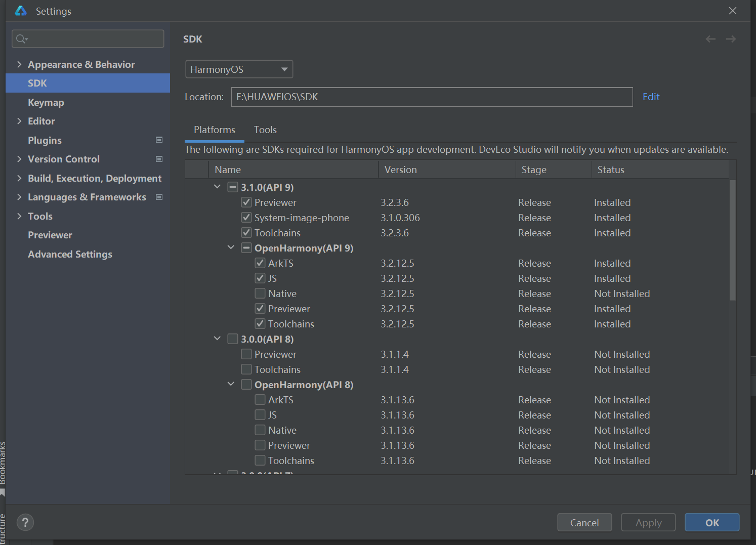Sort by the Name column header
The height and width of the screenshot is (545, 756).
(293, 170)
